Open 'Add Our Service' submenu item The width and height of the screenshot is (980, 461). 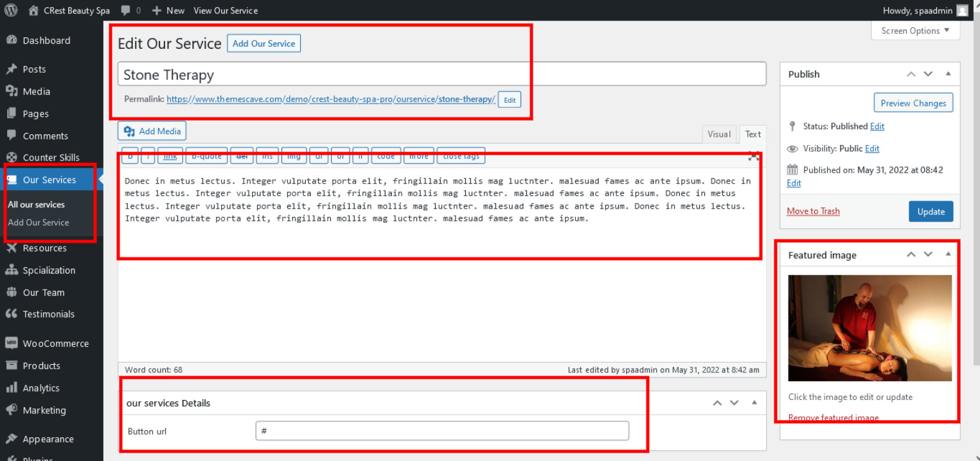point(39,223)
